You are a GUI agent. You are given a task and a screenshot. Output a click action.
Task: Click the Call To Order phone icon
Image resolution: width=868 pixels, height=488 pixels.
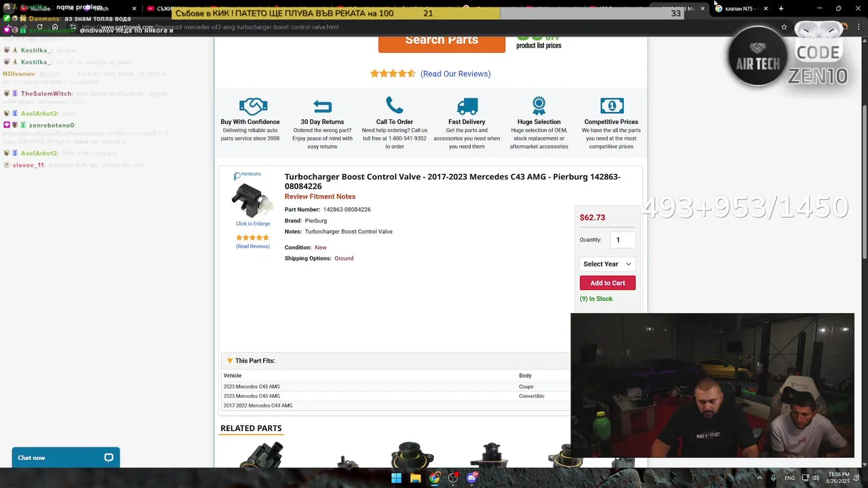pos(395,105)
